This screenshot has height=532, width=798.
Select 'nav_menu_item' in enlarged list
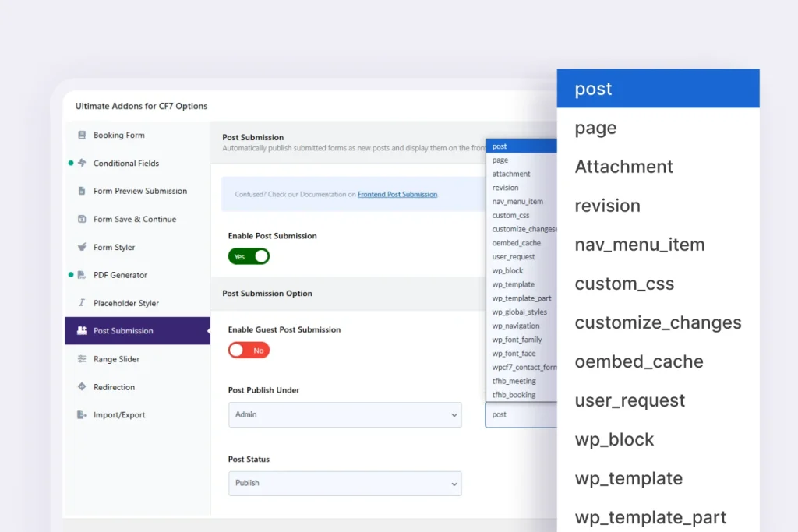[x=658, y=245]
